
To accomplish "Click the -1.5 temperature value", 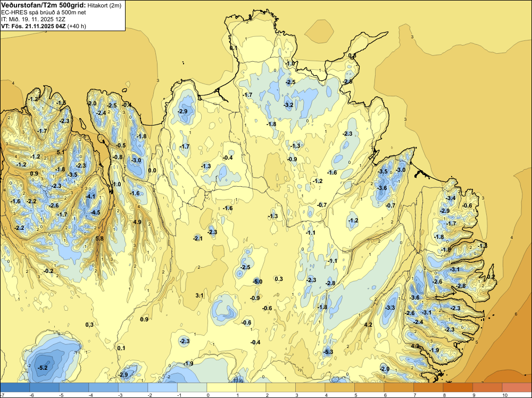I will pos(61,103).
